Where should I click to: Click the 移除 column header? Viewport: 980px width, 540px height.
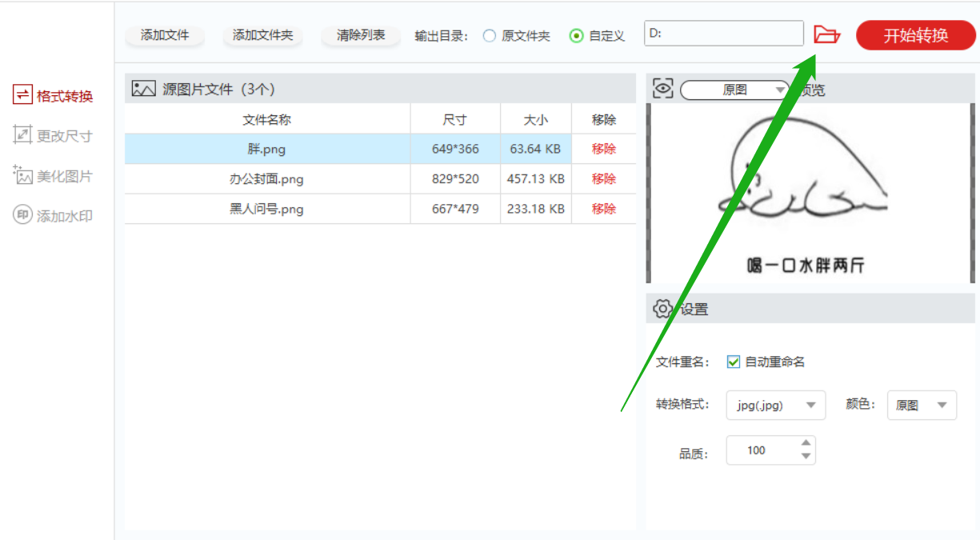point(604,120)
